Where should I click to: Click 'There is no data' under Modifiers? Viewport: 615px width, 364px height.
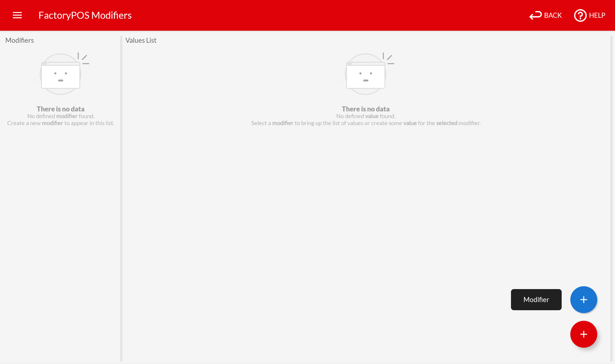pos(61,109)
